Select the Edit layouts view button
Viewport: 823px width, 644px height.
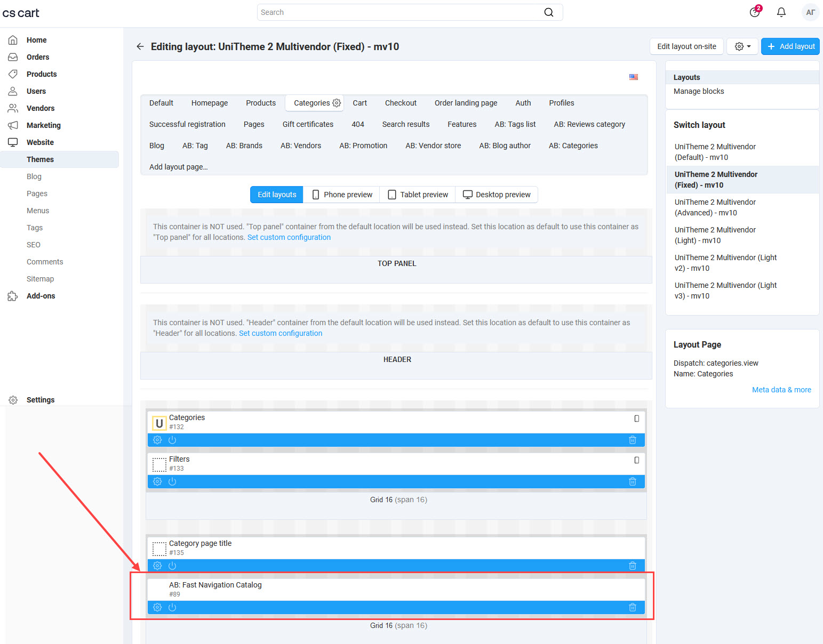tap(277, 195)
